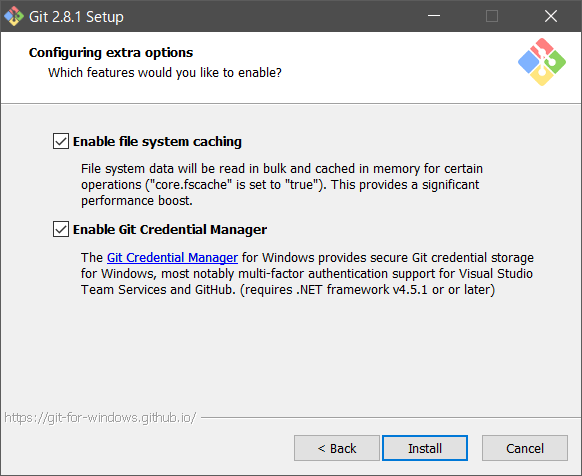Screen dimensions: 582x476
Task: Minimize the Git Setup window
Action: 434,16
